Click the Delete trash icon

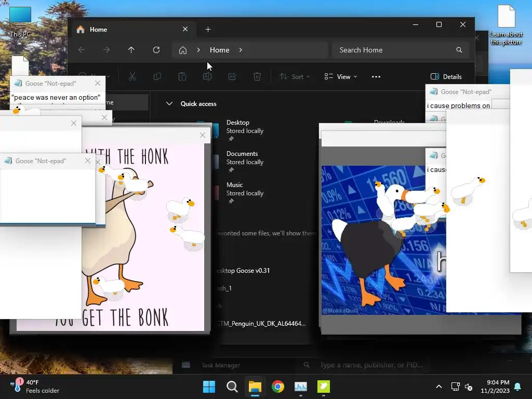[x=257, y=77]
